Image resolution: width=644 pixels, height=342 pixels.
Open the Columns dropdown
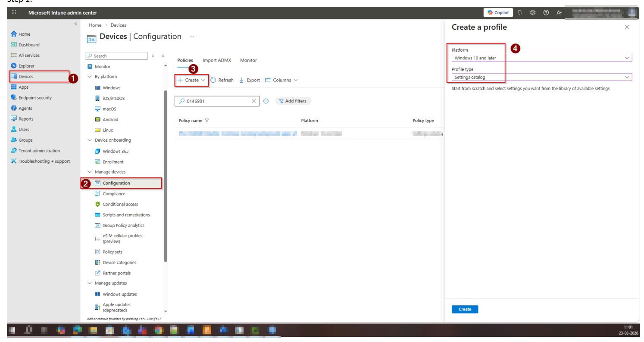pyautogui.click(x=281, y=80)
